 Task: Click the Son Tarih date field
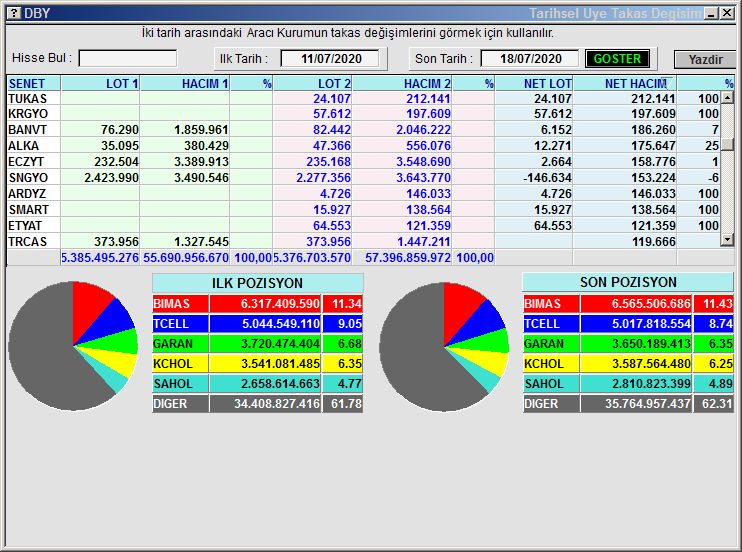click(x=529, y=58)
